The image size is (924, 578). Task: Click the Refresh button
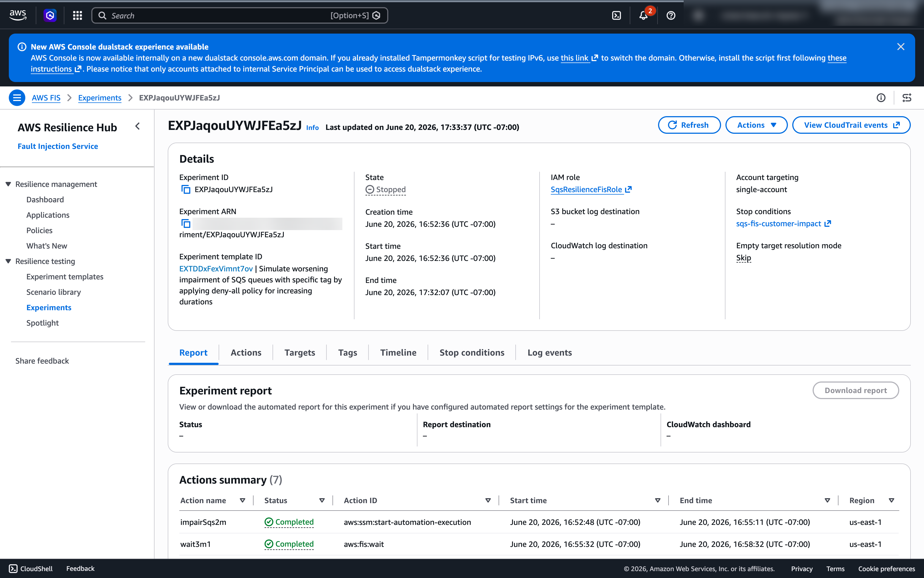coord(689,125)
